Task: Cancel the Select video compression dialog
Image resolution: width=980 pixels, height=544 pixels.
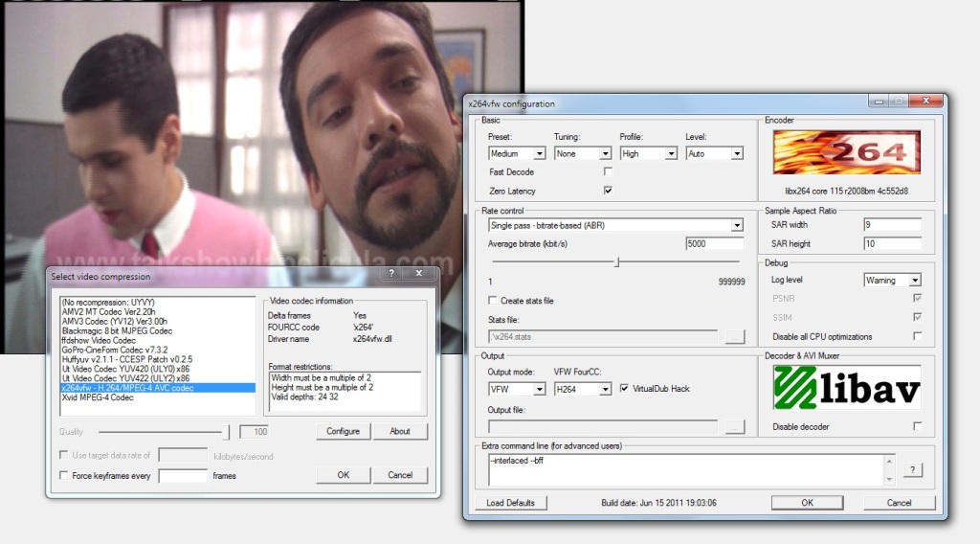Action: [x=400, y=475]
